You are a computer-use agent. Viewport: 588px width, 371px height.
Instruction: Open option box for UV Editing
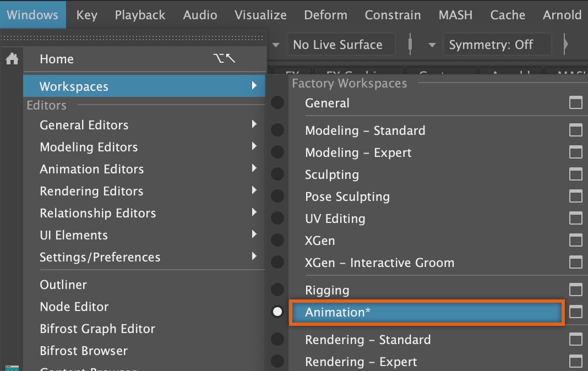click(576, 218)
